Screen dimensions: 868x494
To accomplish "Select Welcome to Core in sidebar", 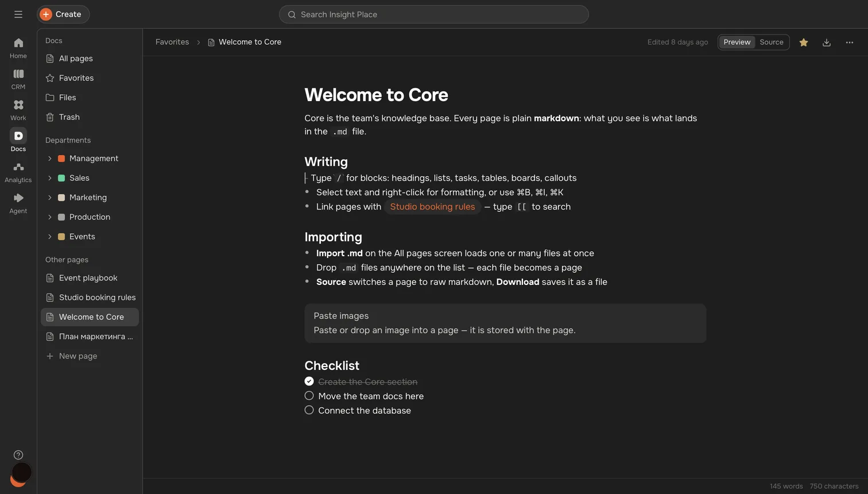I will tap(90, 317).
